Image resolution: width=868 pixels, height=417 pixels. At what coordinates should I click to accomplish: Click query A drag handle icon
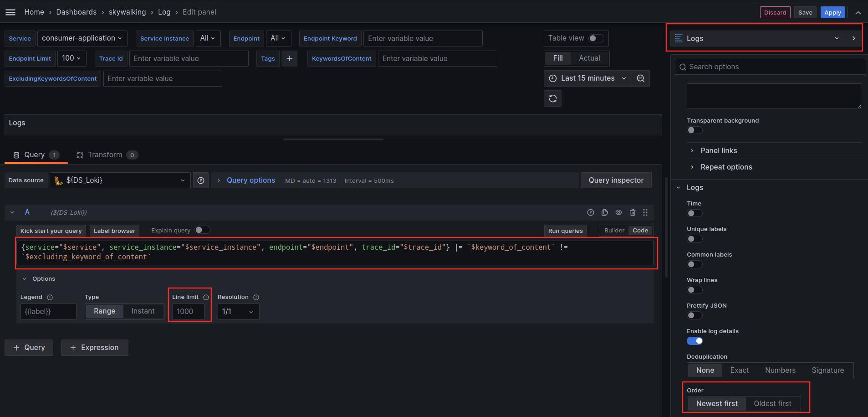pos(645,212)
